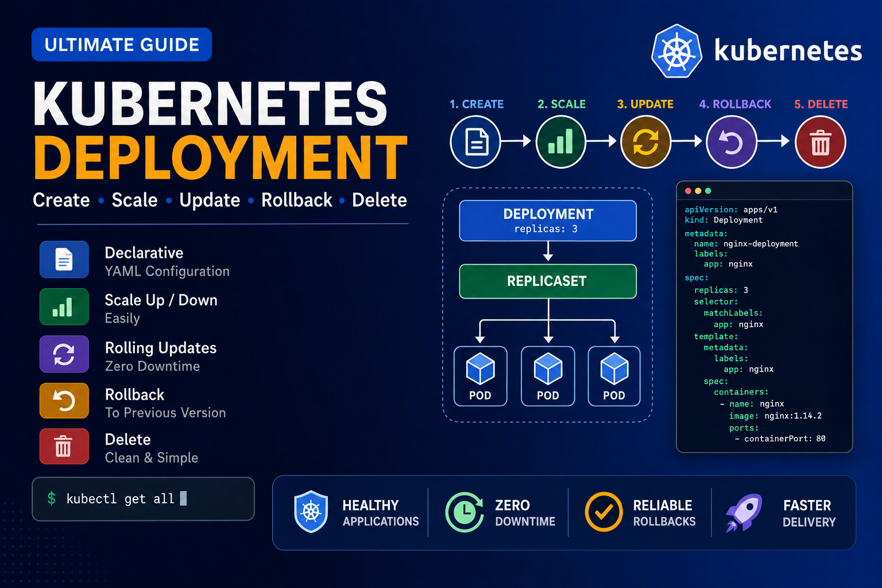882x588 pixels.
Task: Click 'Scale' in the subtitle line
Action: pyautogui.click(x=134, y=200)
